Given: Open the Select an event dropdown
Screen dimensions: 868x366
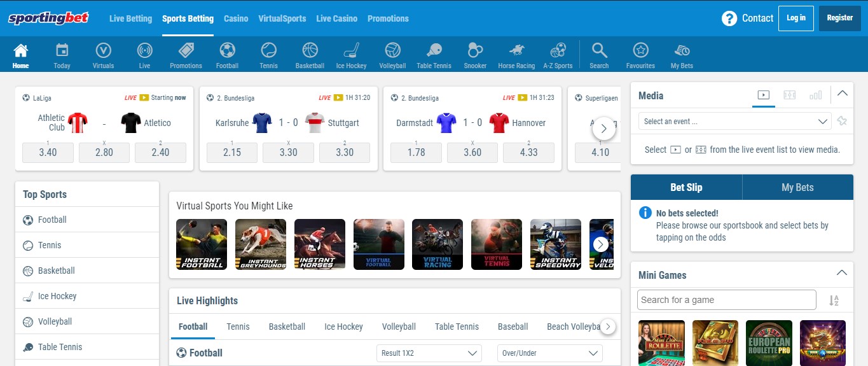Looking at the screenshot, I should (734, 121).
